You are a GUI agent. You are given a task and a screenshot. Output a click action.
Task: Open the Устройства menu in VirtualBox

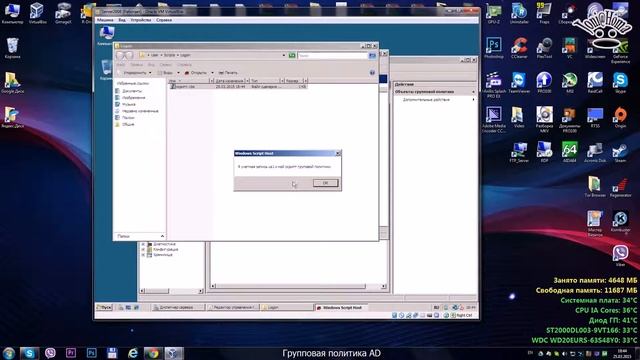tap(141, 20)
